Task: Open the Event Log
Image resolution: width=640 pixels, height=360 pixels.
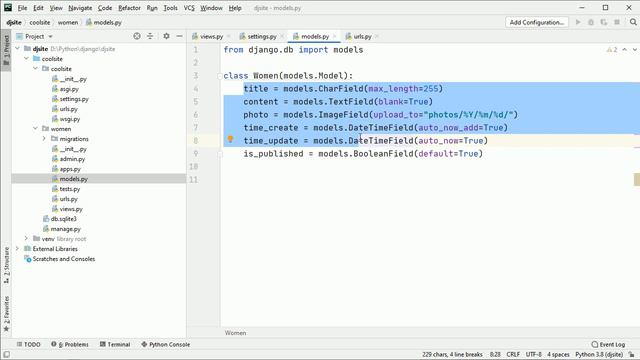Action: [608, 344]
